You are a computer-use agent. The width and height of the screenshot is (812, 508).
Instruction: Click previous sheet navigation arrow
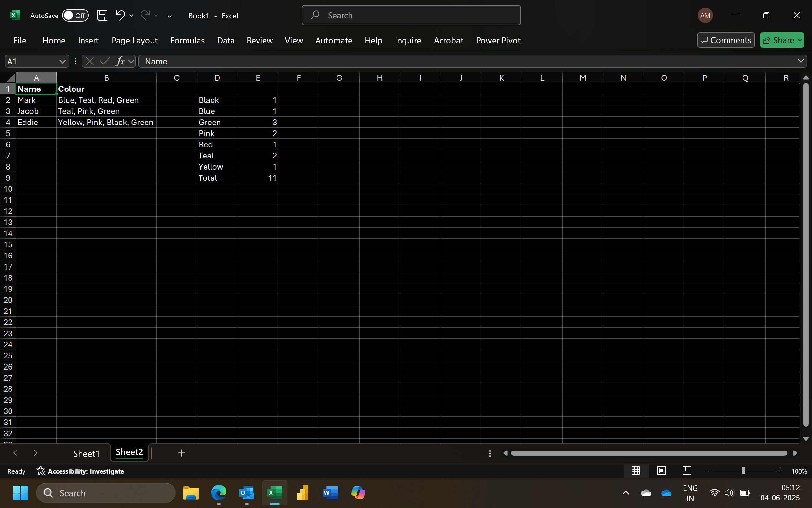click(x=15, y=453)
